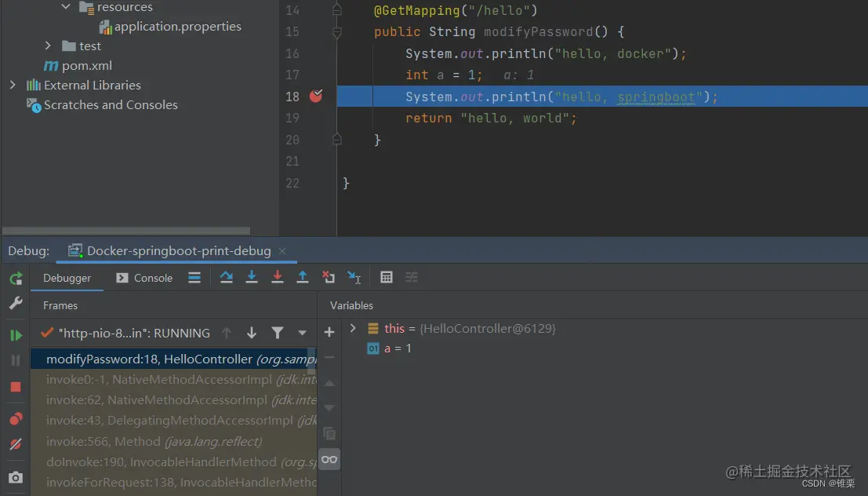Open Evaluate Expression calculator icon
This screenshot has height=496, width=868.
point(387,277)
